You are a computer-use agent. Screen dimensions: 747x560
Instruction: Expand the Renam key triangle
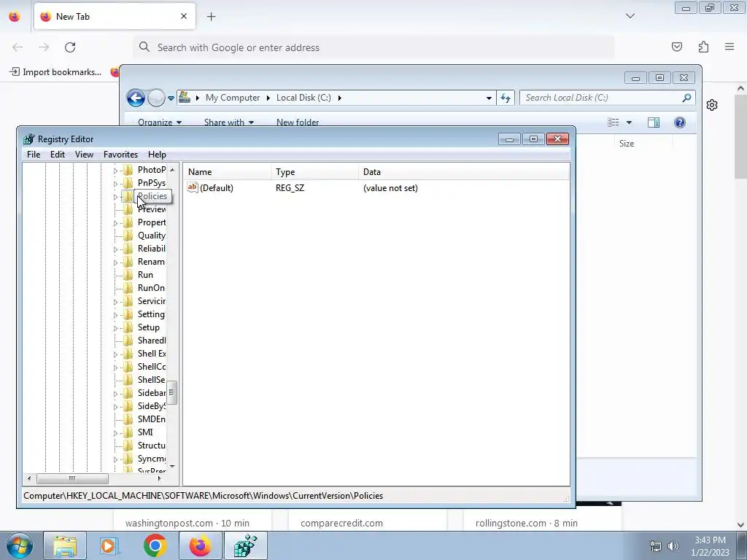click(x=115, y=262)
